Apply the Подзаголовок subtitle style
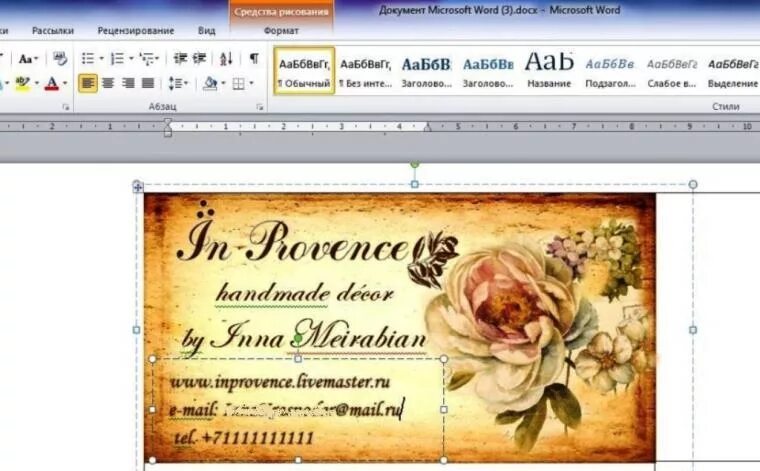 click(x=610, y=71)
